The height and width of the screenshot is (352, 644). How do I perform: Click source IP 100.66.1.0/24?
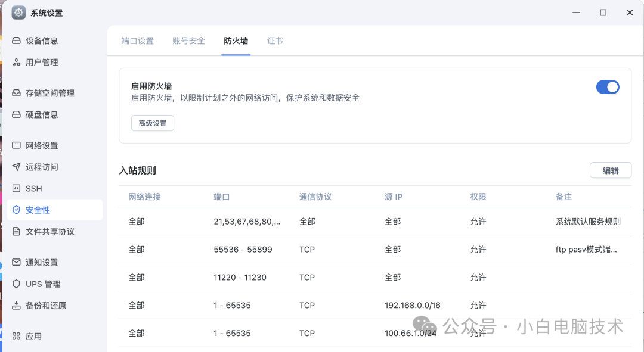[x=410, y=333]
